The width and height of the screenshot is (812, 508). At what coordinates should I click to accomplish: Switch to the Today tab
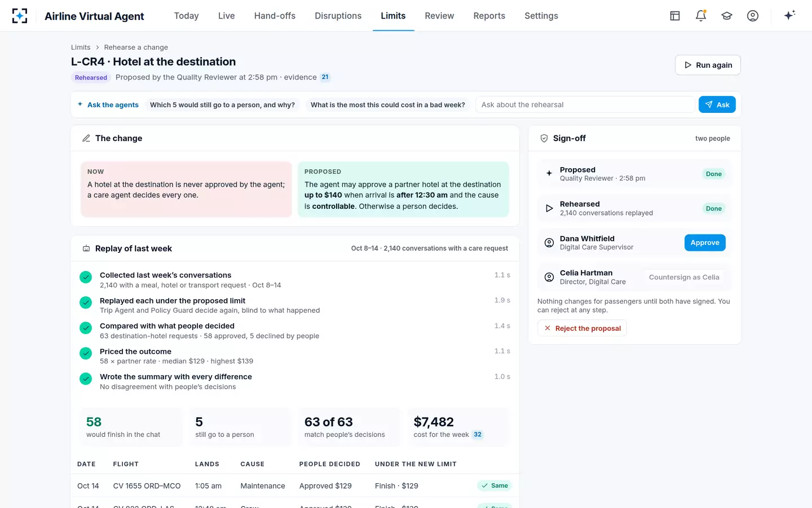pos(186,16)
